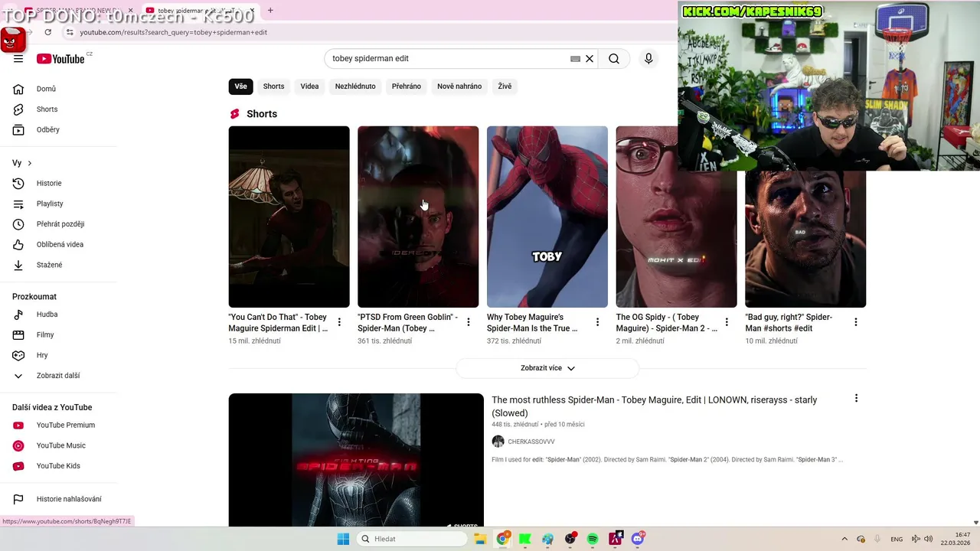The image size is (980, 551).
Task: Select the Shorts filter chip
Action: coord(273,86)
